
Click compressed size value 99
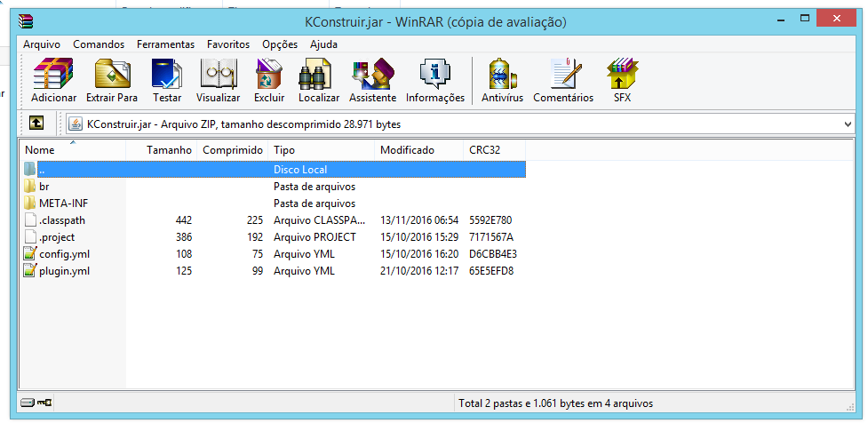(257, 271)
